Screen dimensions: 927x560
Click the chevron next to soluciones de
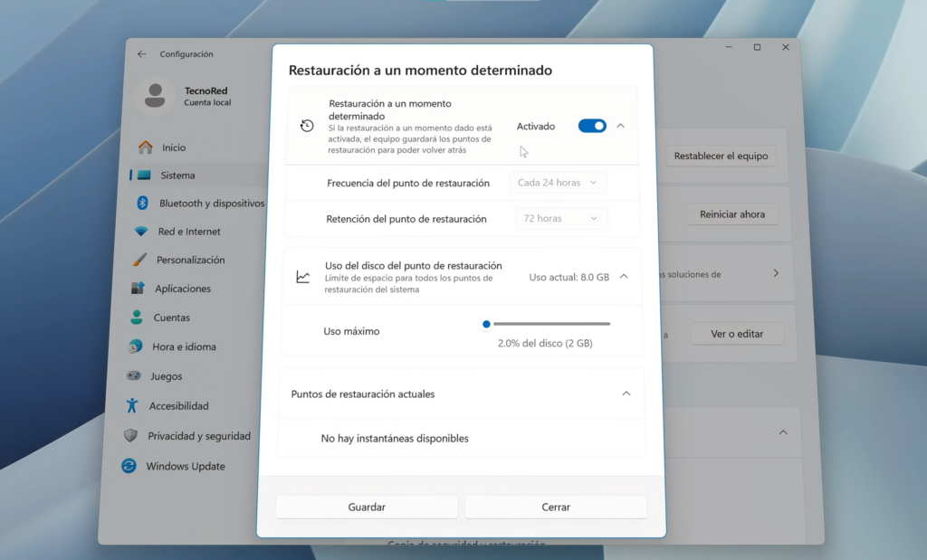776,273
